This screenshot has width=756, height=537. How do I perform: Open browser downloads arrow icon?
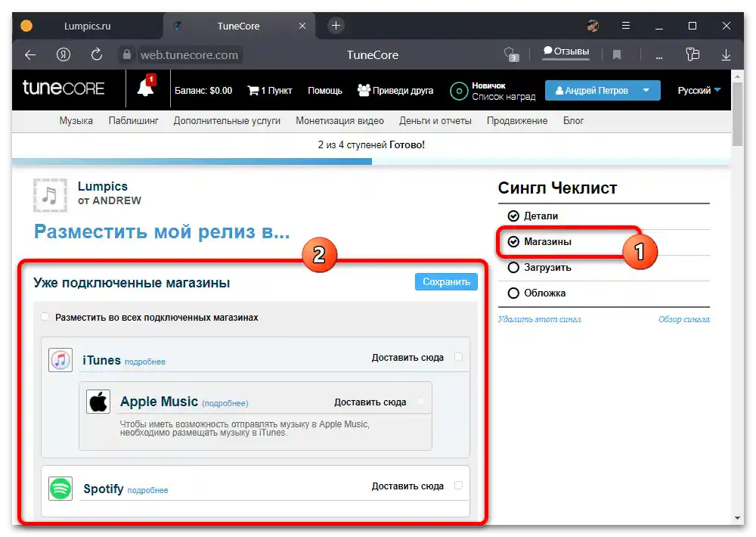tap(726, 55)
